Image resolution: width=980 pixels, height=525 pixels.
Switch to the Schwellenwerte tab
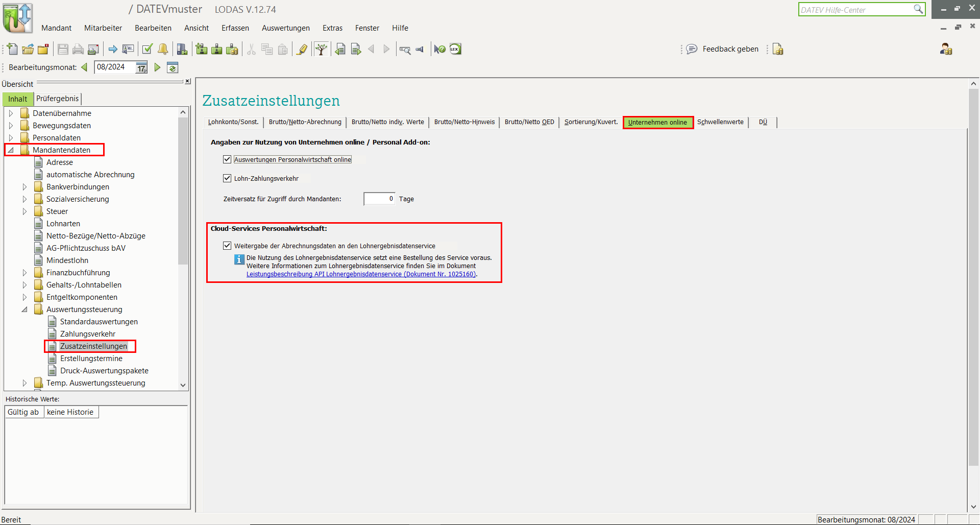(x=720, y=122)
